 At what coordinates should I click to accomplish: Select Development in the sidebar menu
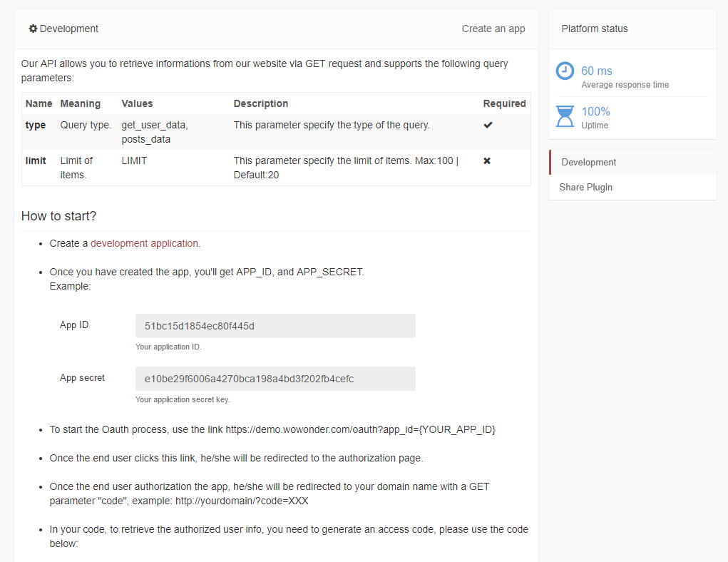point(589,163)
